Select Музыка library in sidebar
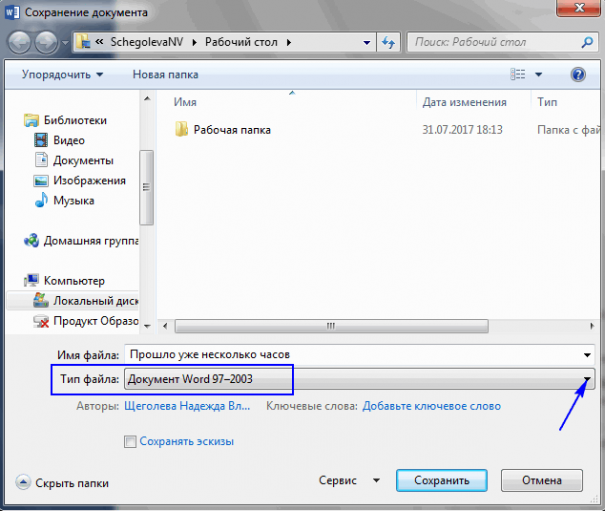Screen dimensions: 605x511 point(73,200)
